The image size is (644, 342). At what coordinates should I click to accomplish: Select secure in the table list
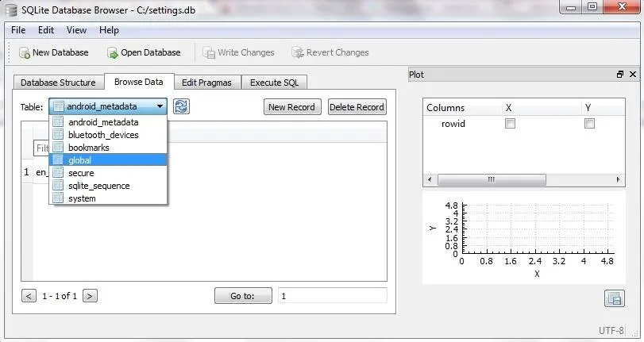tap(108, 173)
